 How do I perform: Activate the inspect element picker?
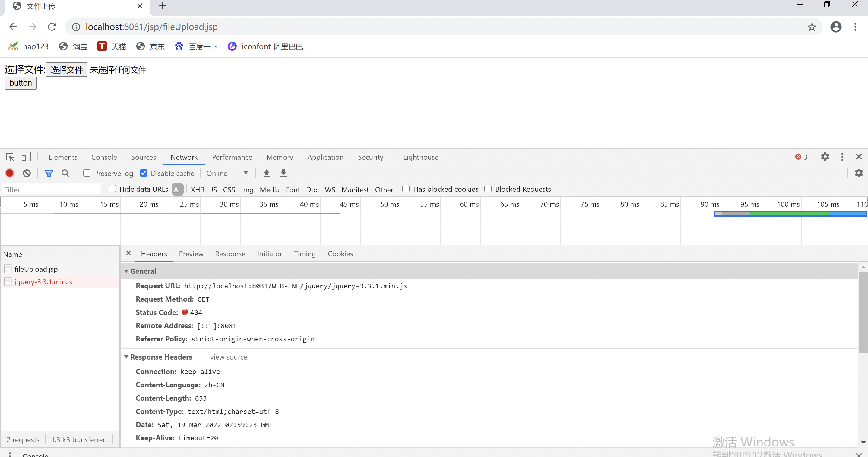(x=10, y=157)
